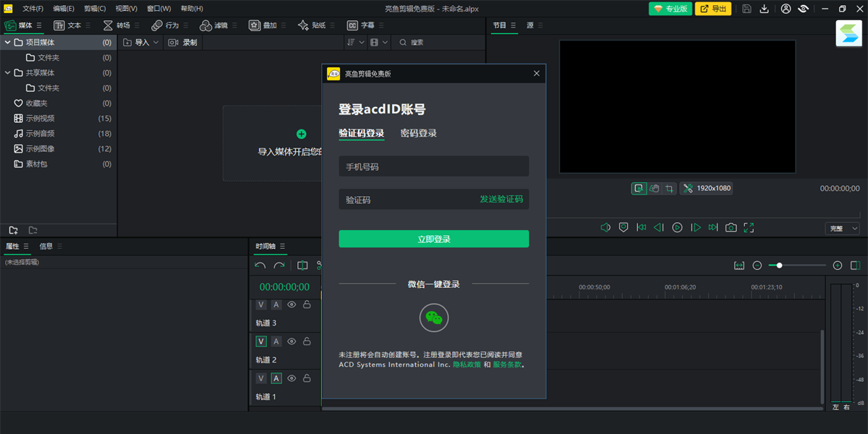The image size is (868, 434).
Task: Click the split clip icon in the timeline toolbar
Action: click(x=302, y=265)
